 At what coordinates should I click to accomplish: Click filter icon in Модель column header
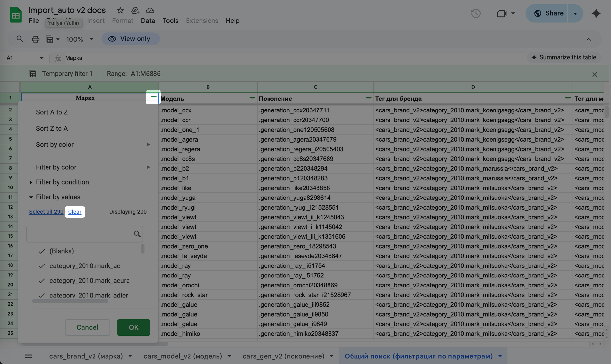tap(252, 99)
